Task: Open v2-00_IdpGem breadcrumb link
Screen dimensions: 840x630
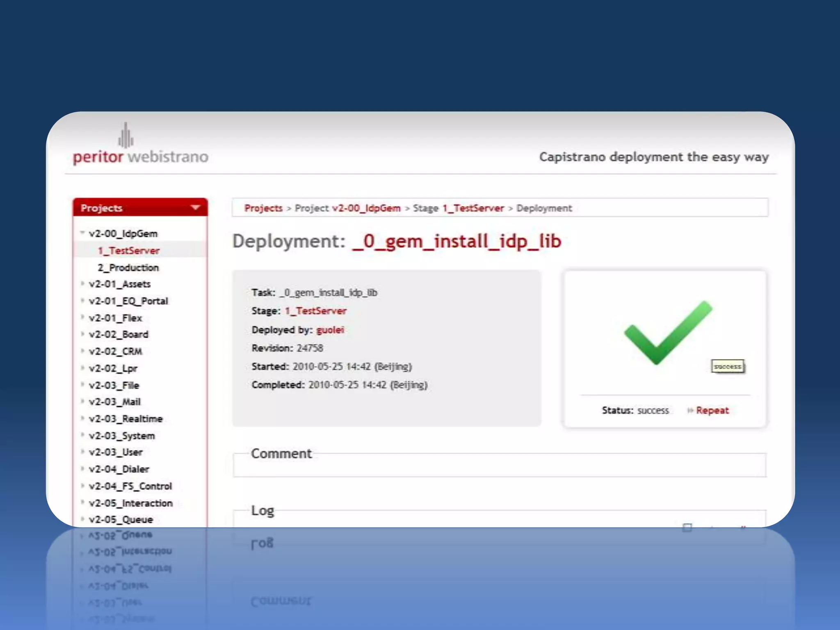Action: 366,208
